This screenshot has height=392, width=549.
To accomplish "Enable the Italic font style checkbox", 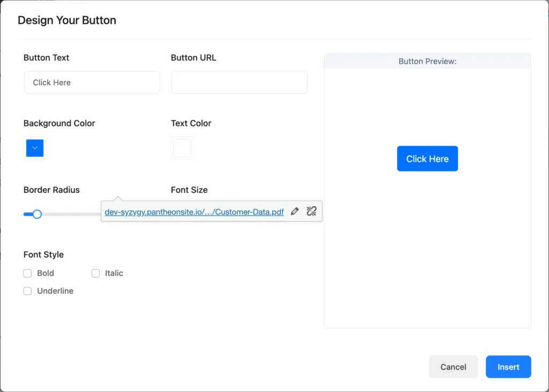I will point(95,273).
